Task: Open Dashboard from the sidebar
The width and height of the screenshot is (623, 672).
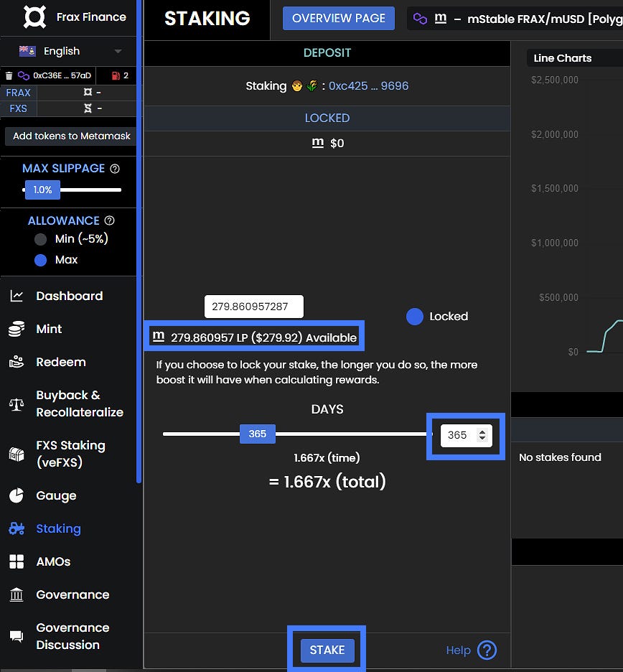Action: click(70, 296)
